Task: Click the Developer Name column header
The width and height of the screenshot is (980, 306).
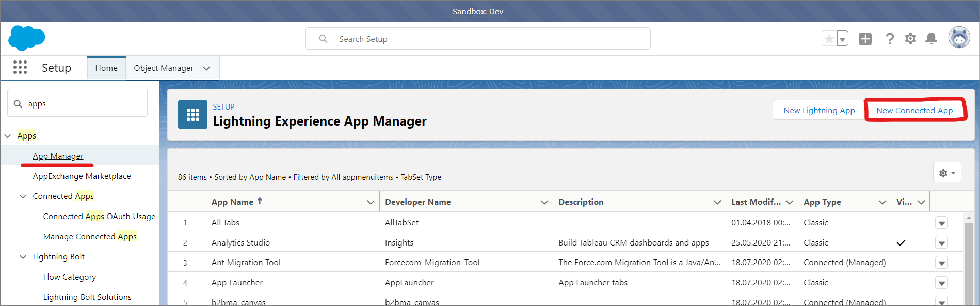Action: [x=418, y=202]
